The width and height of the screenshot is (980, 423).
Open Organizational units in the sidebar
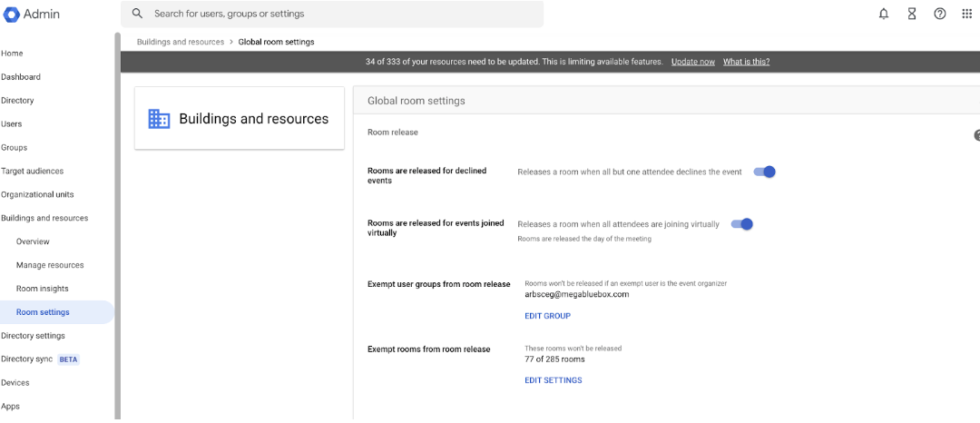tap(37, 194)
